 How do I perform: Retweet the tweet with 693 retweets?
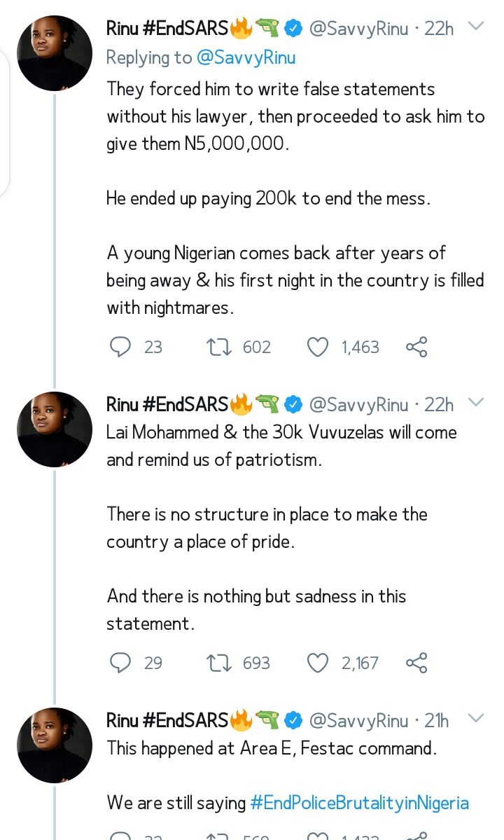(219, 663)
